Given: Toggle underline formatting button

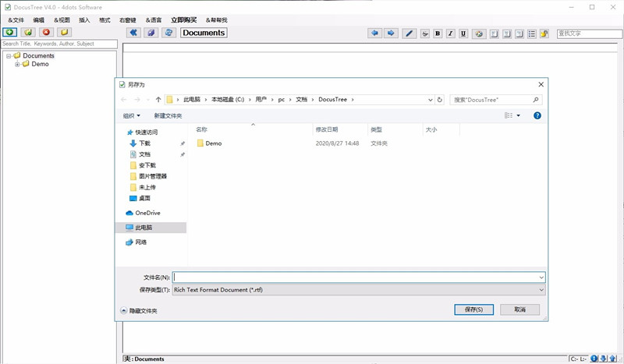Looking at the screenshot, I should click(463, 34).
